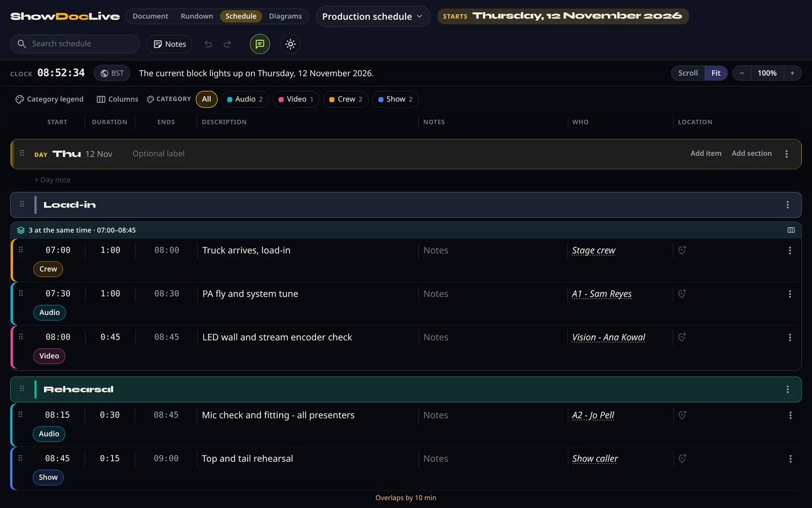Open the Audio category tag on PA fly row

point(50,312)
